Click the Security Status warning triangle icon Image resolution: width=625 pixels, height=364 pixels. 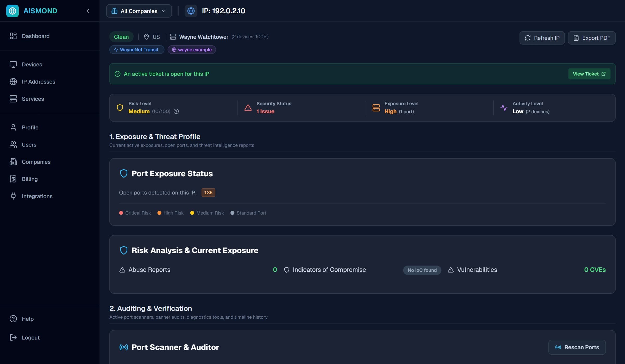point(248,108)
